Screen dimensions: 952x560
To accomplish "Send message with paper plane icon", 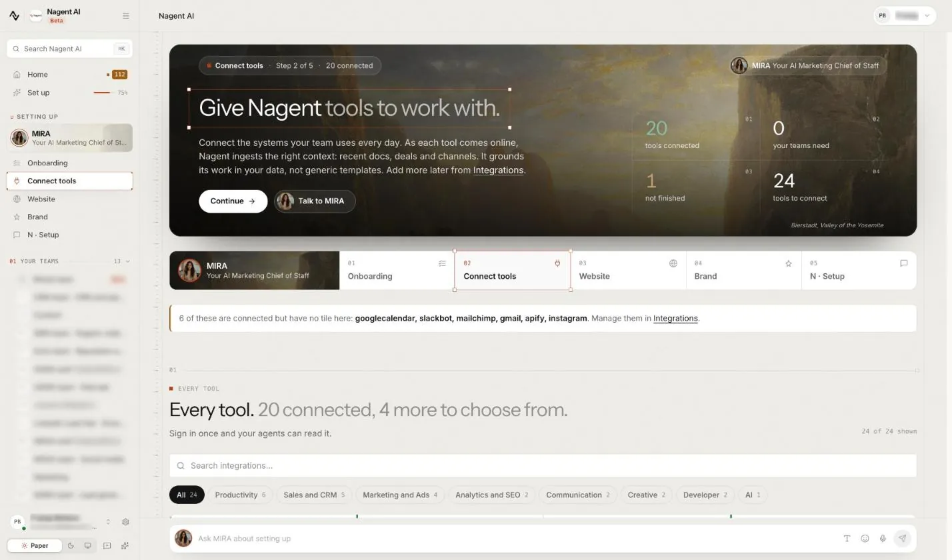I will pos(902,538).
